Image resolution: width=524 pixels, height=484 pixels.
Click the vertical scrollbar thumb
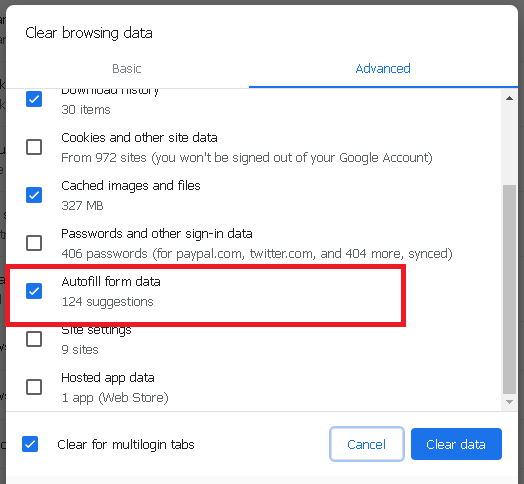coord(509,289)
